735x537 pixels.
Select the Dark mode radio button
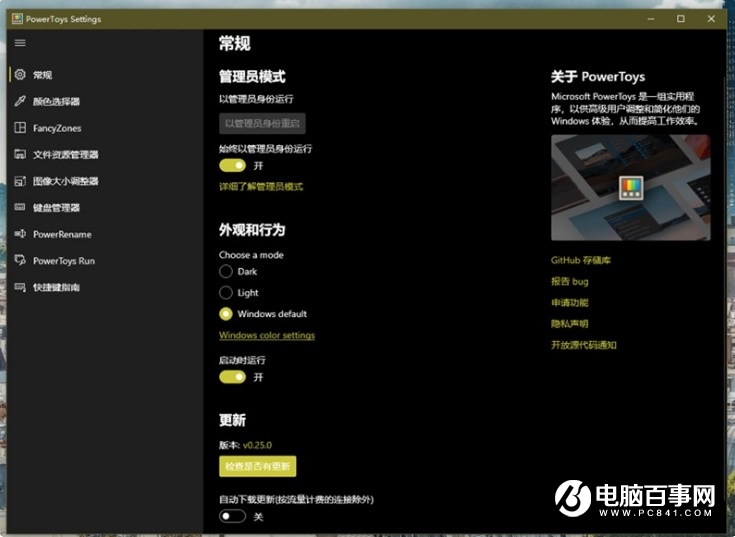(x=226, y=271)
